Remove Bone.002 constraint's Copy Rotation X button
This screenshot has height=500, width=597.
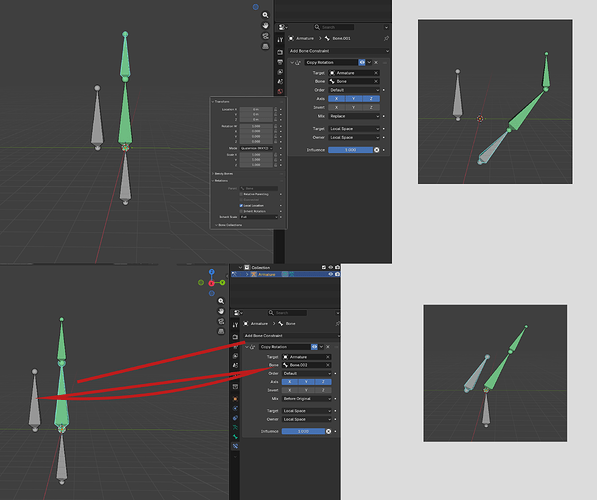click(328, 347)
